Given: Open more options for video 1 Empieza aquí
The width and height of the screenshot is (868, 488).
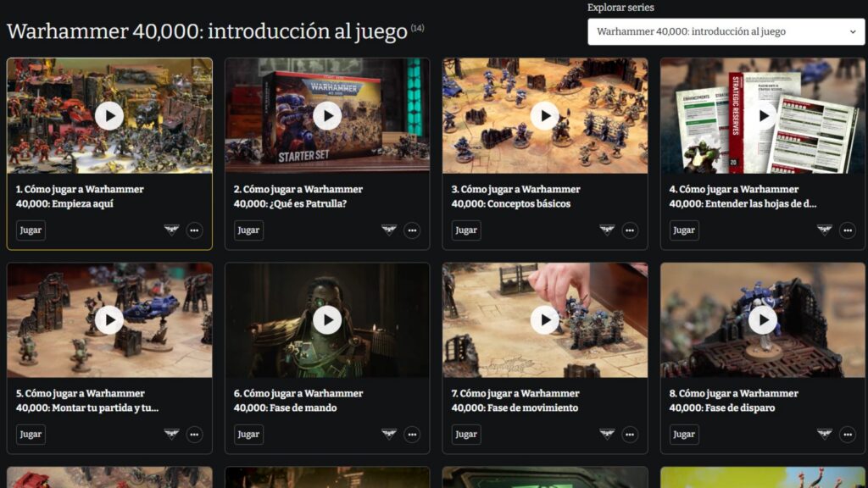Looking at the screenshot, I should pyautogui.click(x=194, y=230).
